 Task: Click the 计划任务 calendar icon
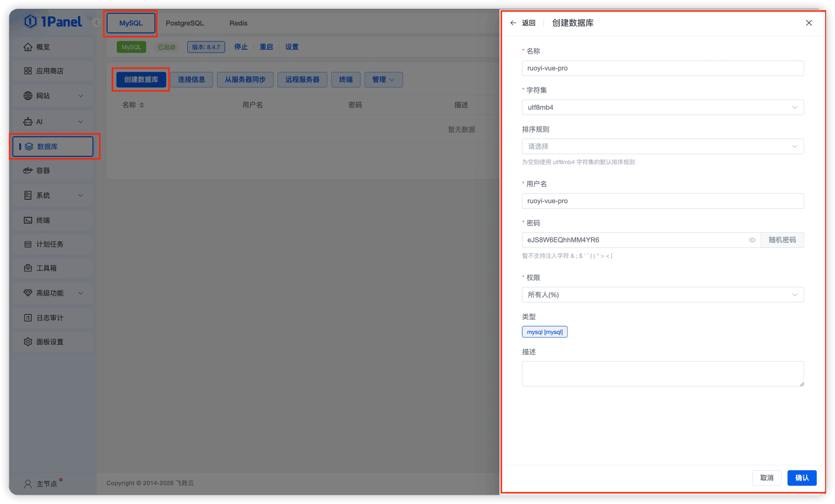[28, 244]
